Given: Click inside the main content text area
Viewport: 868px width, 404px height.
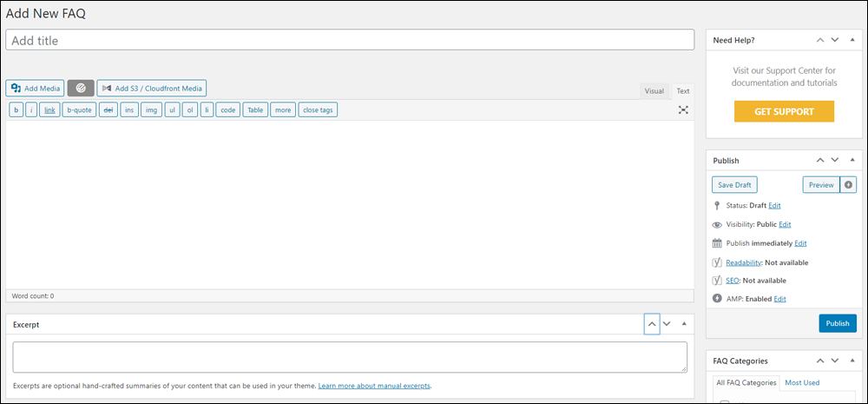Looking at the screenshot, I should [x=350, y=204].
